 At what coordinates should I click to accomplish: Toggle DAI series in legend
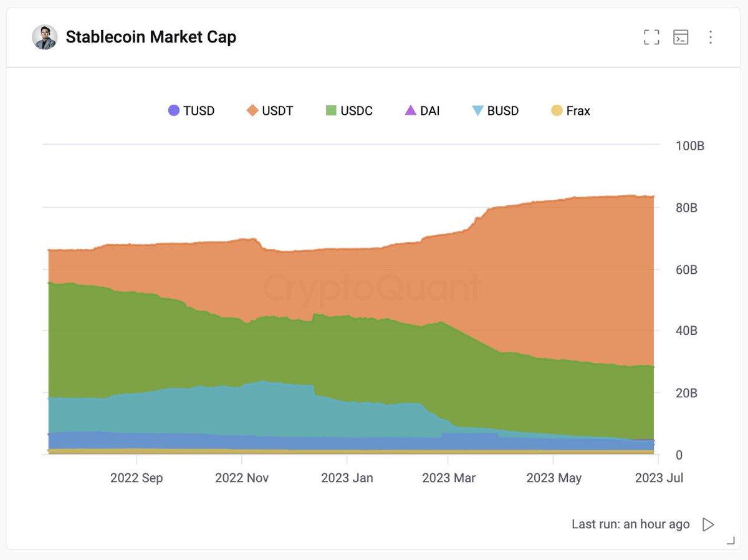pos(422,111)
